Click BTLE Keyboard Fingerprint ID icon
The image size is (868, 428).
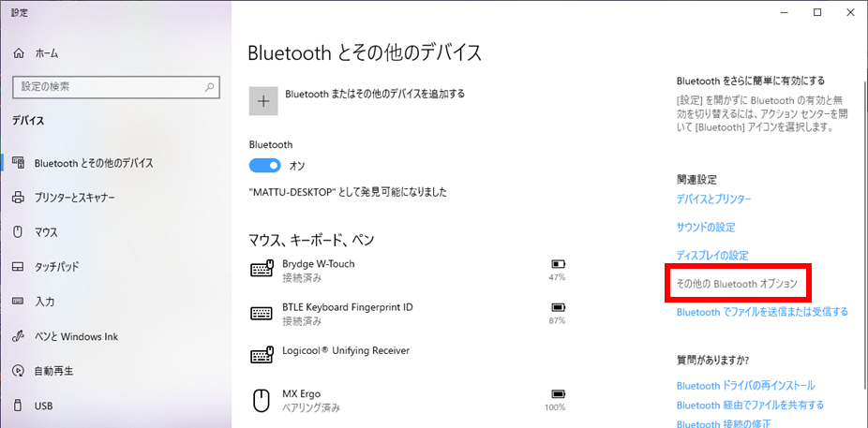pyautogui.click(x=262, y=313)
